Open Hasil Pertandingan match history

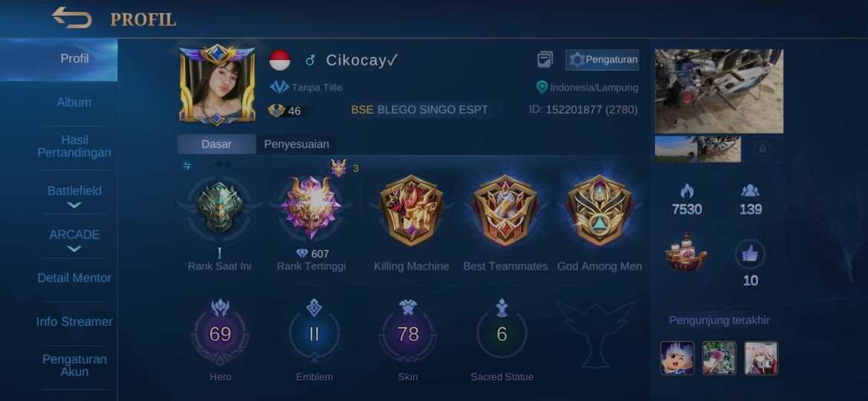coord(74,146)
